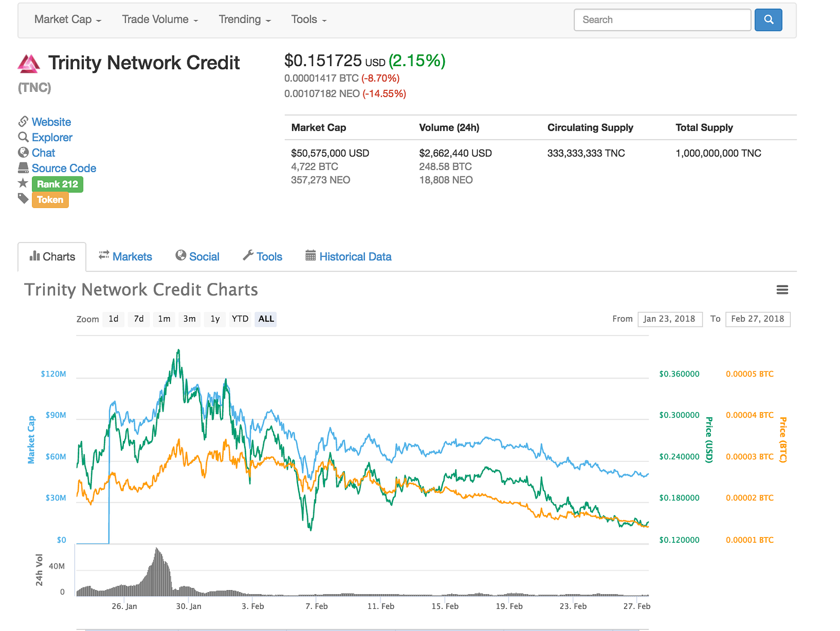Image resolution: width=840 pixels, height=631 pixels.
Task: Open the Historical Data tab
Action: (349, 257)
